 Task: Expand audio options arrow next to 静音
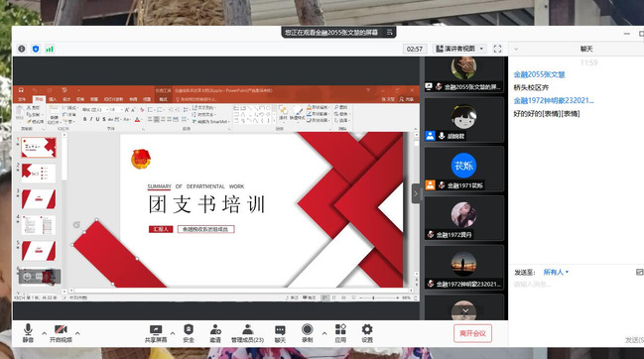44,333
